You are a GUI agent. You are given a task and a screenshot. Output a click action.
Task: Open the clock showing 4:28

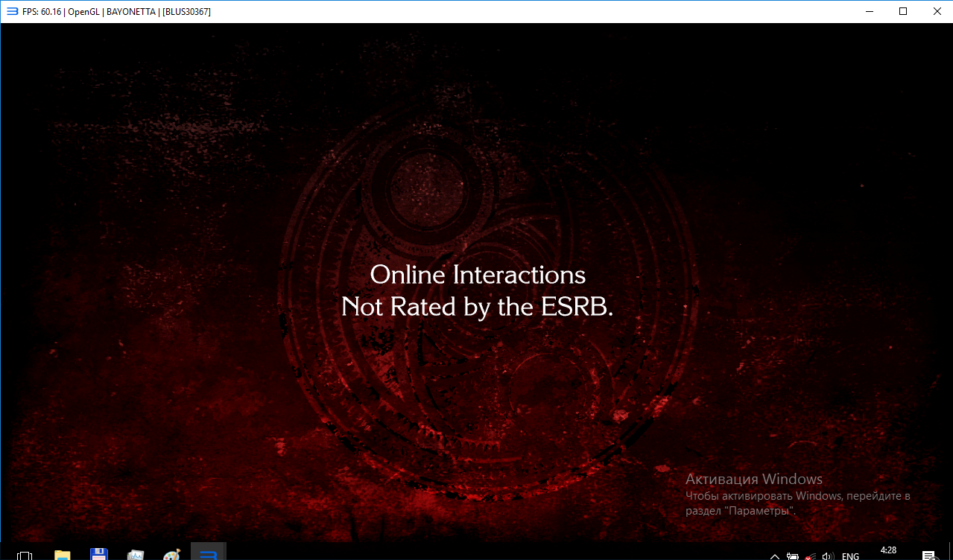pos(888,551)
